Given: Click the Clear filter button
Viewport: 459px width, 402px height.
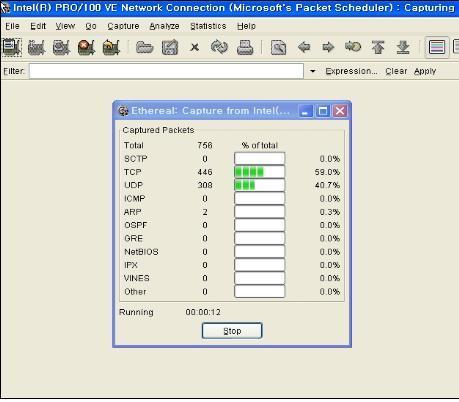Looking at the screenshot, I should click(x=396, y=71).
